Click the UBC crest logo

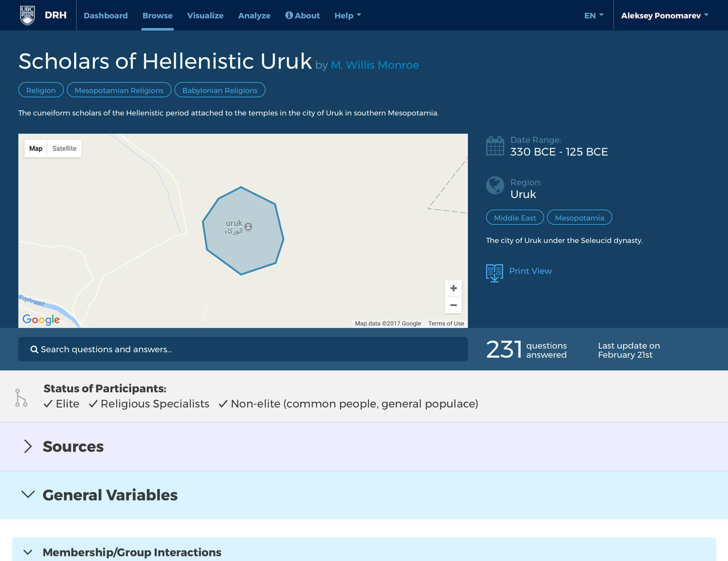27,15
